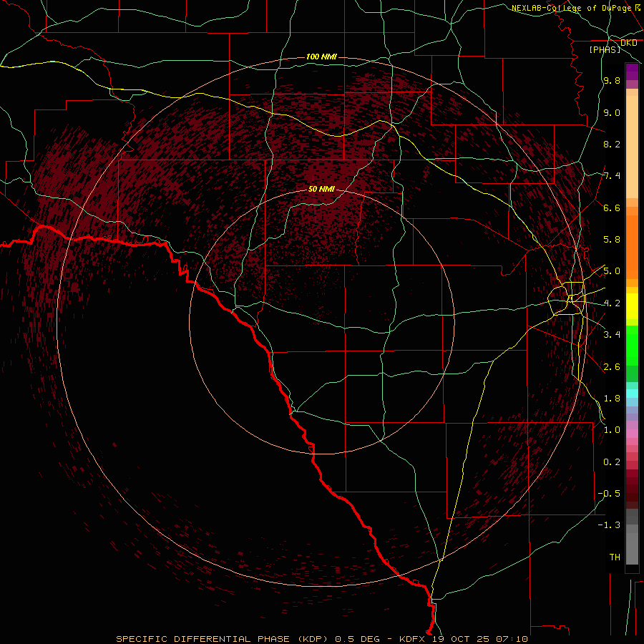This screenshot has height=644, width=644.
Task: Click the 50 NMI range ring label
Action: [x=321, y=189]
